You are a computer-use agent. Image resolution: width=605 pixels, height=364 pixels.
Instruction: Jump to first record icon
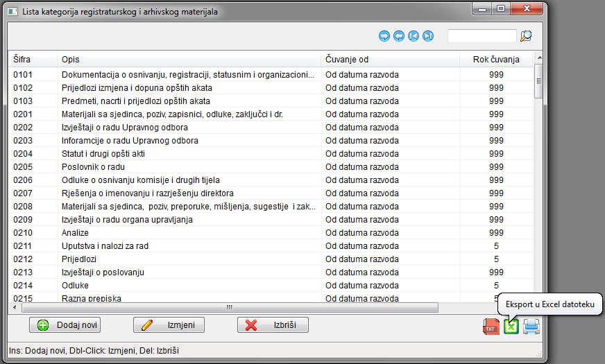414,36
